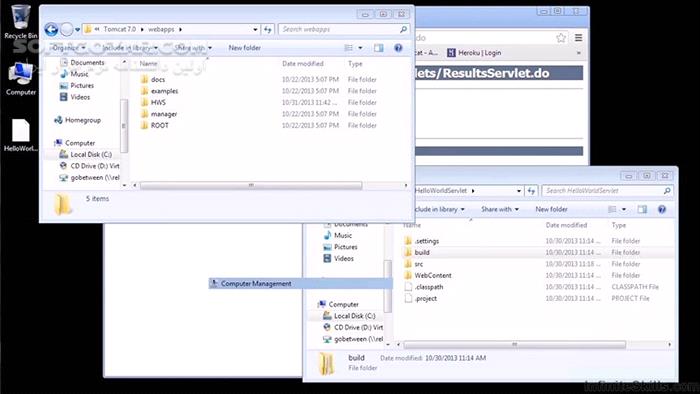700x394 pixels.
Task: Select the .settings folder
Action: (422, 241)
